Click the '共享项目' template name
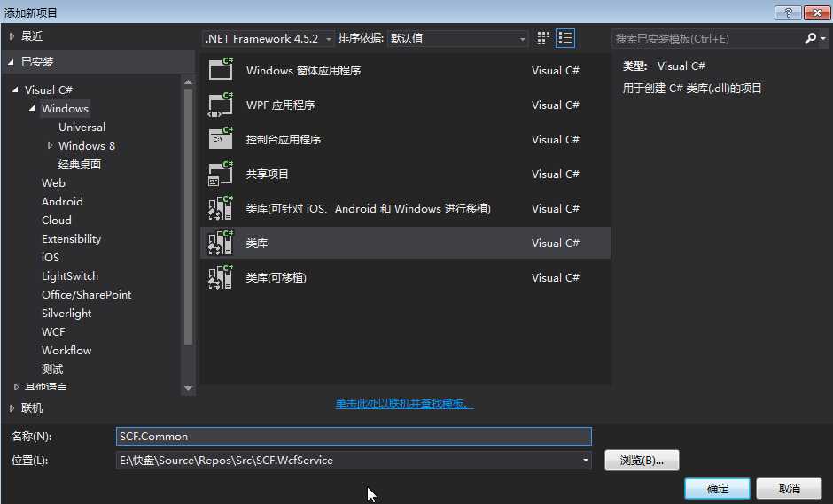This screenshot has height=504, width=833. [268, 174]
